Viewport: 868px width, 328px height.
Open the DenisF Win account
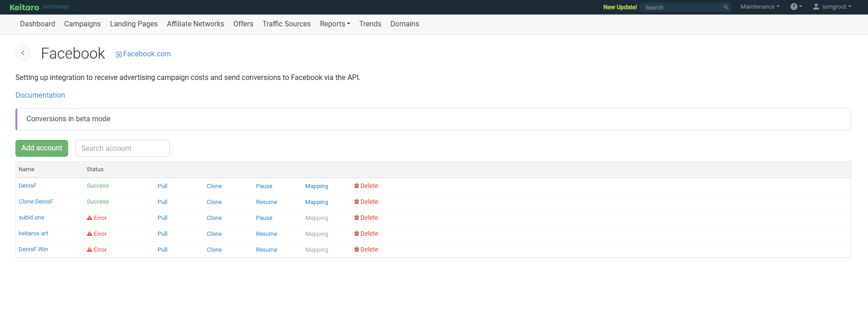coord(33,249)
